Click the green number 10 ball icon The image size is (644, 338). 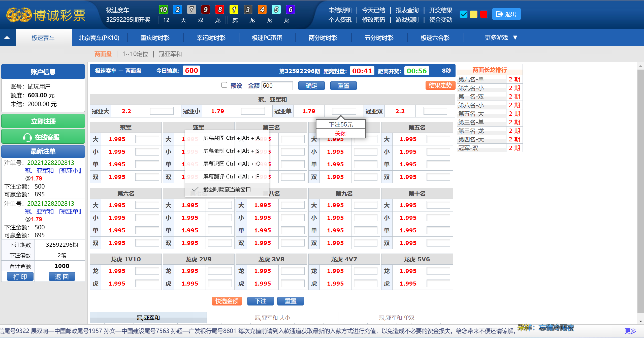pos(163,10)
